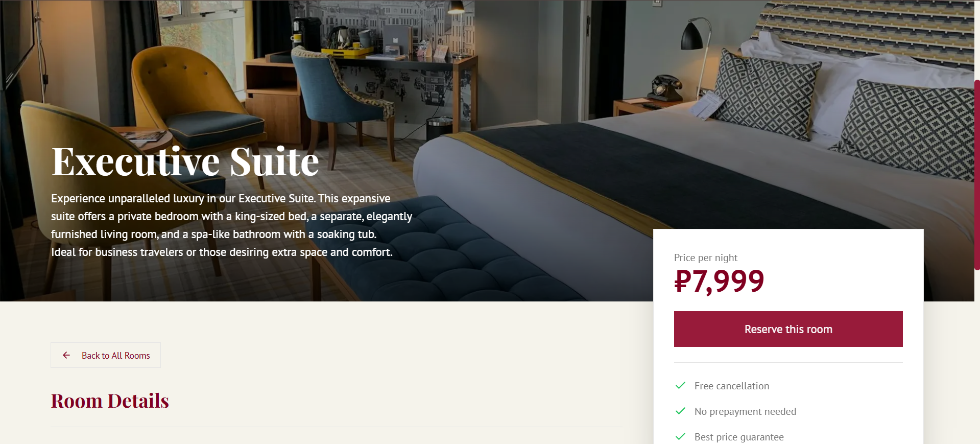This screenshot has width=980, height=444.
Task: Click the Room Details section heading
Action: (x=110, y=401)
